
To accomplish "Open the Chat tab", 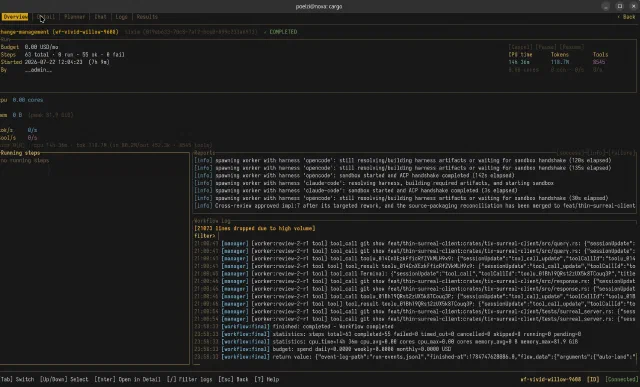I will click(100, 17).
